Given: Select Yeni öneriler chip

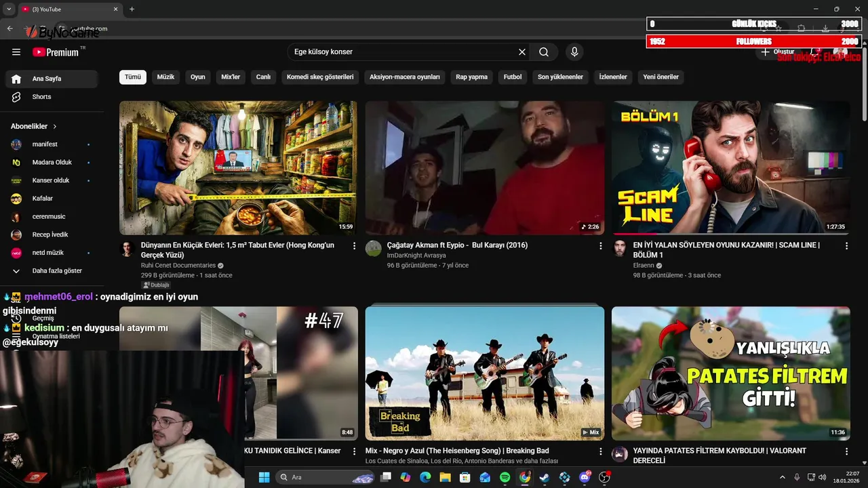Looking at the screenshot, I should pyautogui.click(x=660, y=77).
